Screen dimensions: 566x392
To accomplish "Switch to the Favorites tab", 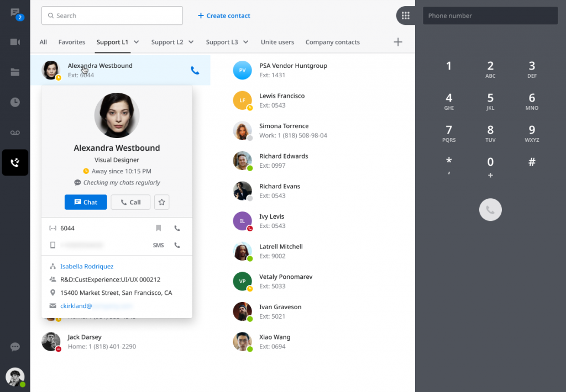I will point(71,41).
